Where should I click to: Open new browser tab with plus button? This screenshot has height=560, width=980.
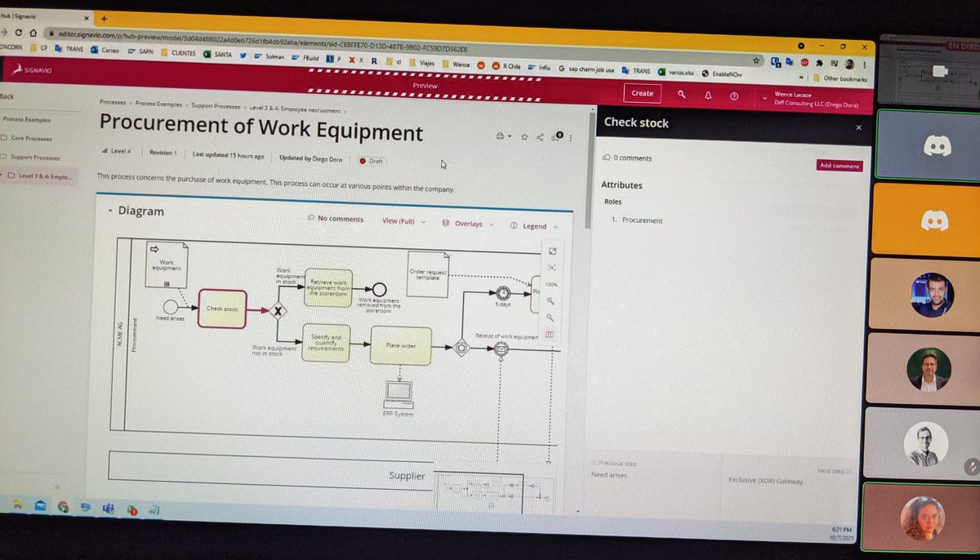(104, 17)
